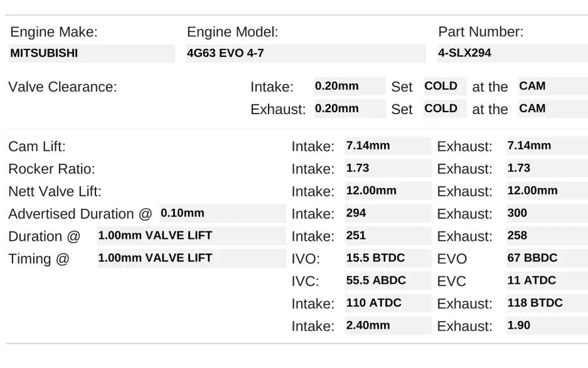Click the Exhaust valve clearance 0.20mm field
The image size is (588, 368).
point(349,109)
